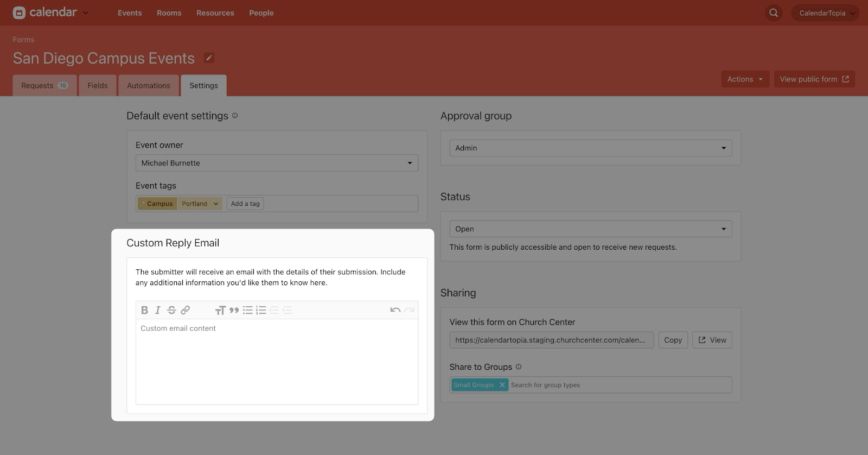Apply strikethrough formatting in editor toolbar
The width and height of the screenshot is (868, 455).
pyautogui.click(x=171, y=310)
